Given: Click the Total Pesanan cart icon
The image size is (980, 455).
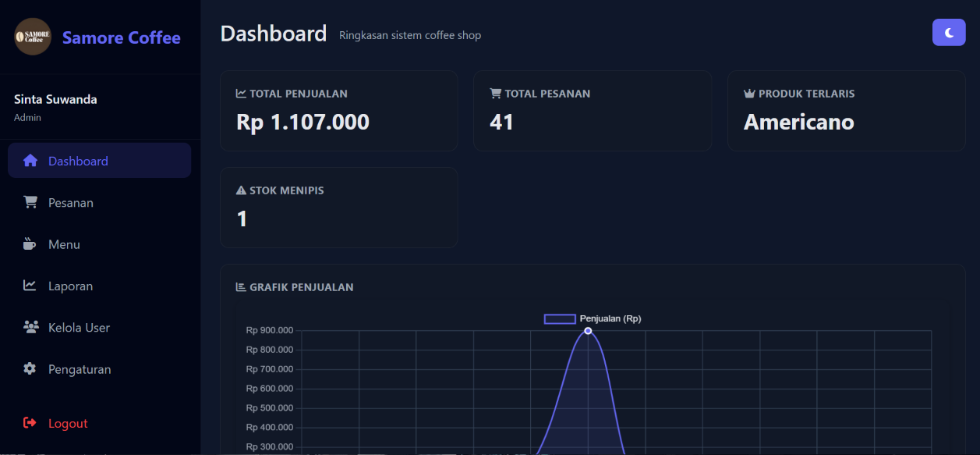Looking at the screenshot, I should 495,94.
